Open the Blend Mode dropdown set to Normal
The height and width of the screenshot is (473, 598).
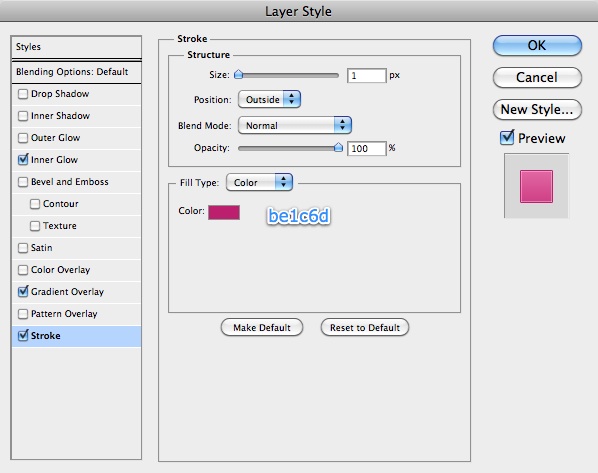(295, 125)
